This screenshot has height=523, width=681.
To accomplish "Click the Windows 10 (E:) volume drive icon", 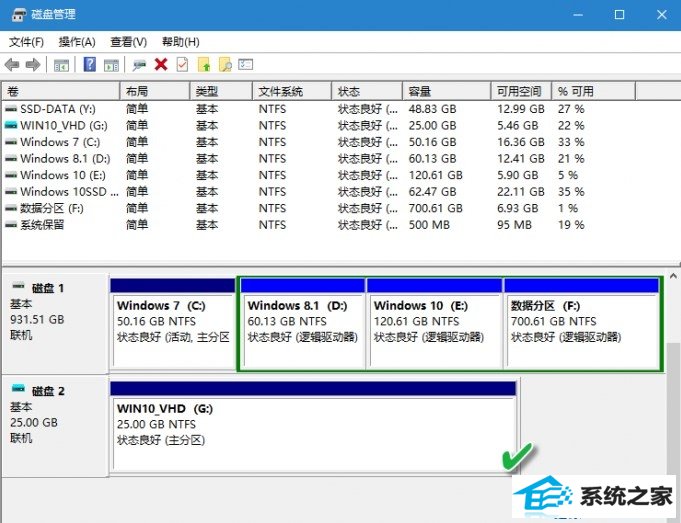I will [11, 175].
